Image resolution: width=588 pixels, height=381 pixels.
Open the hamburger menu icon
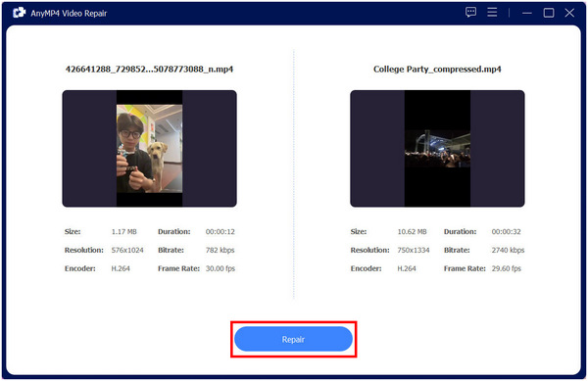[x=492, y=13]
